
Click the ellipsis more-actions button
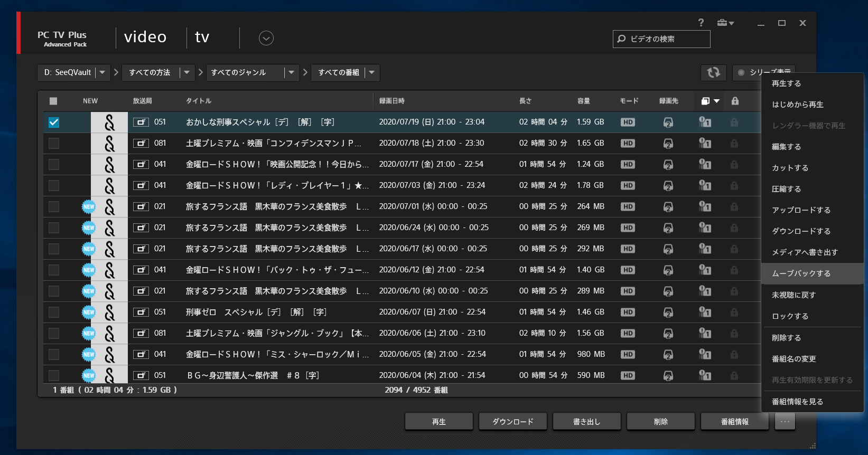tap(785, 421)
